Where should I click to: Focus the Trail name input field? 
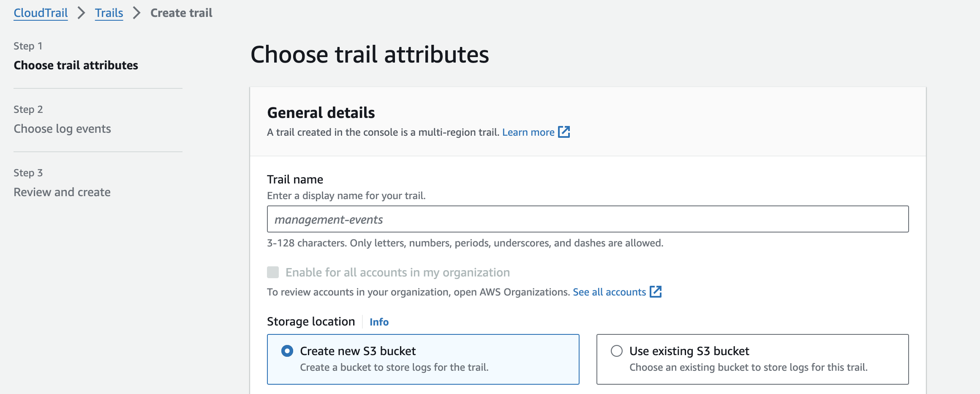pyautogui.click(x=588, y=219)
